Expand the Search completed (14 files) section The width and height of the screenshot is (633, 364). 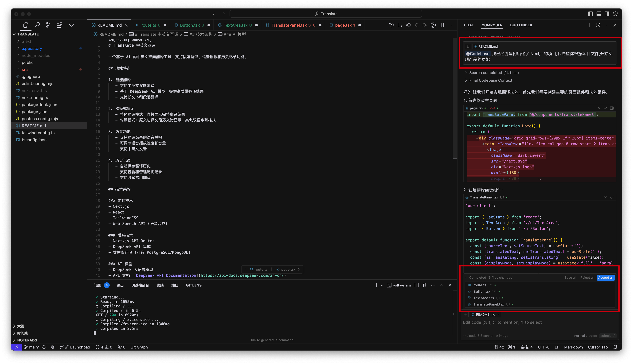click(494, 73)
